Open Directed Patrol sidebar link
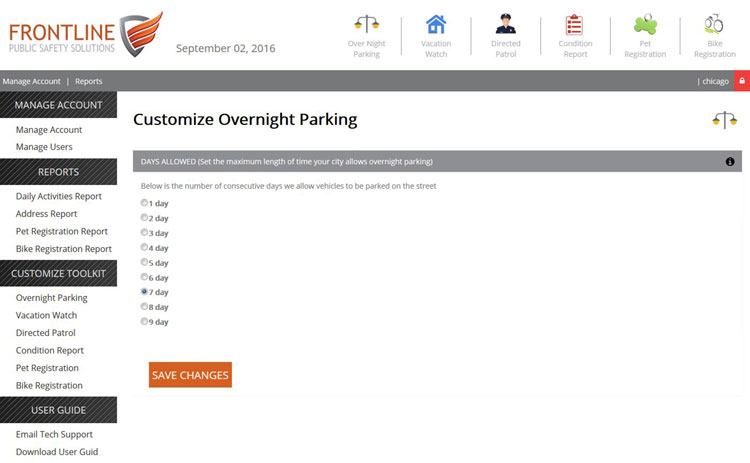Image resolution: width=750 pixels, height=463 pixels. (x=45, y=333)
